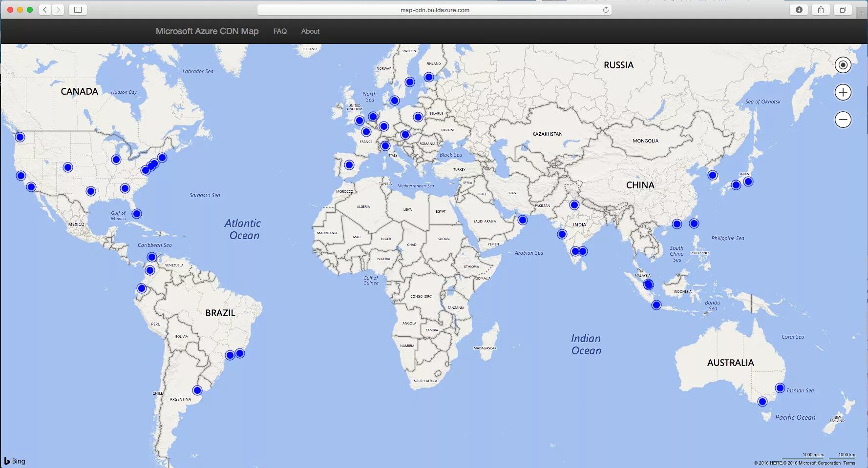Select the CDN pin in Colorado

(68, 167)
